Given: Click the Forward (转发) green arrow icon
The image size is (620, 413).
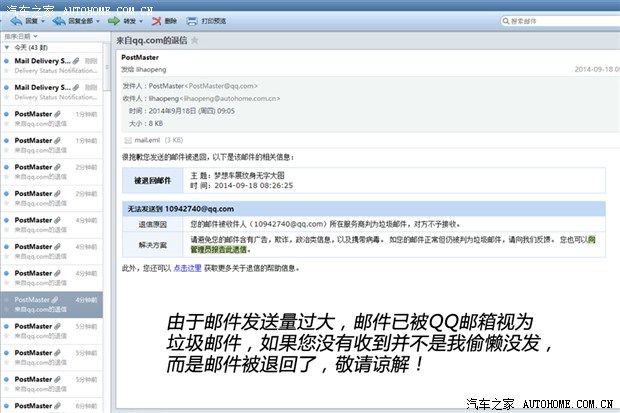Looking at the screenshot, I should (114, 21).
